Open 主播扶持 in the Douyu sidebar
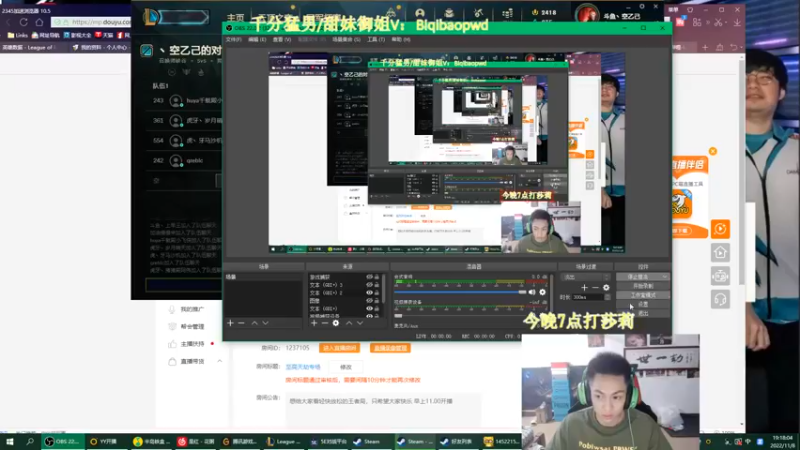 (x=192, y=344)
